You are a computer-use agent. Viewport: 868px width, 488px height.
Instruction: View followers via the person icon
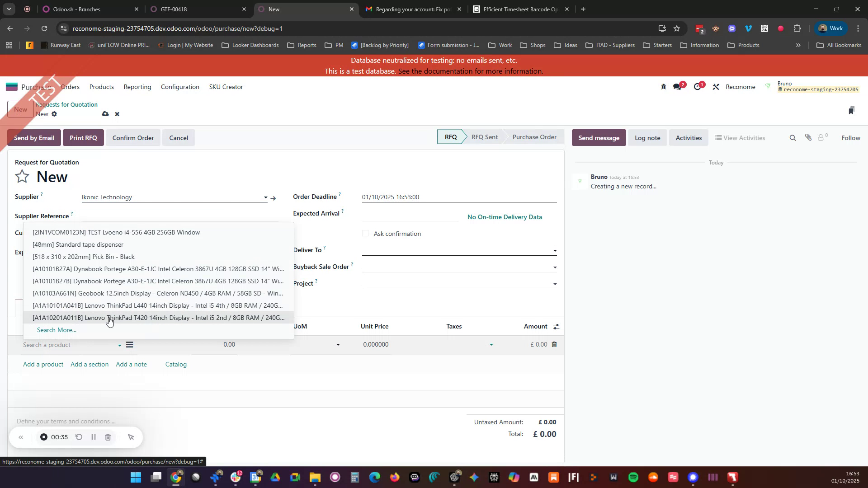coord(821,137)
